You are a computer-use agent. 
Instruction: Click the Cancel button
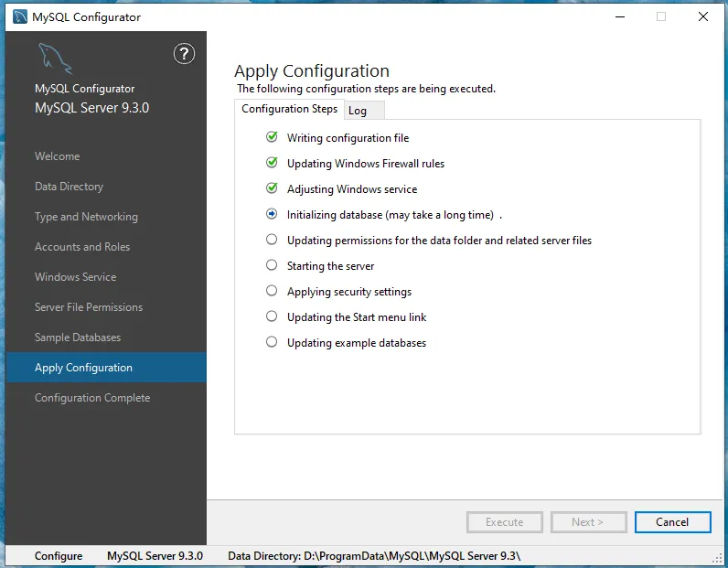(x=672, y=522)
